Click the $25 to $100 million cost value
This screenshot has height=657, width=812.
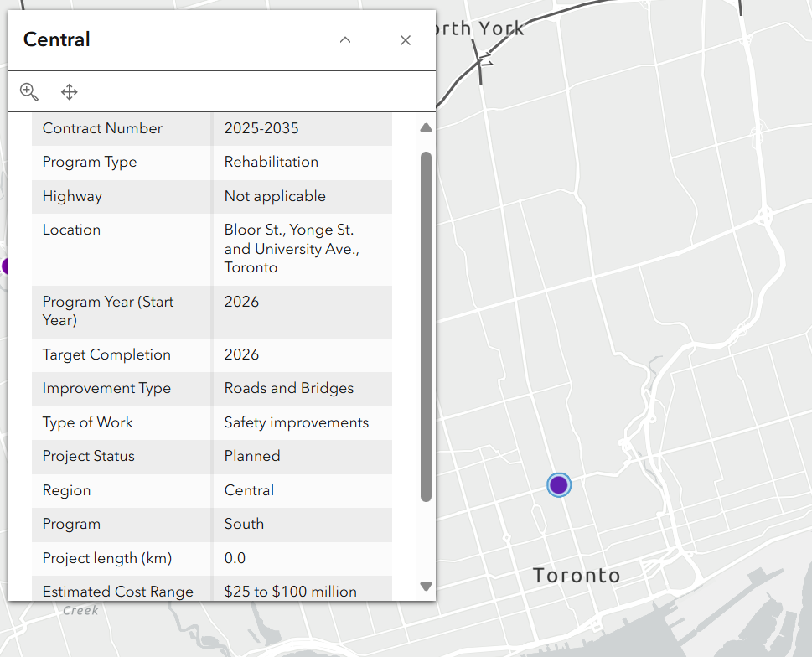click(291, 592)
